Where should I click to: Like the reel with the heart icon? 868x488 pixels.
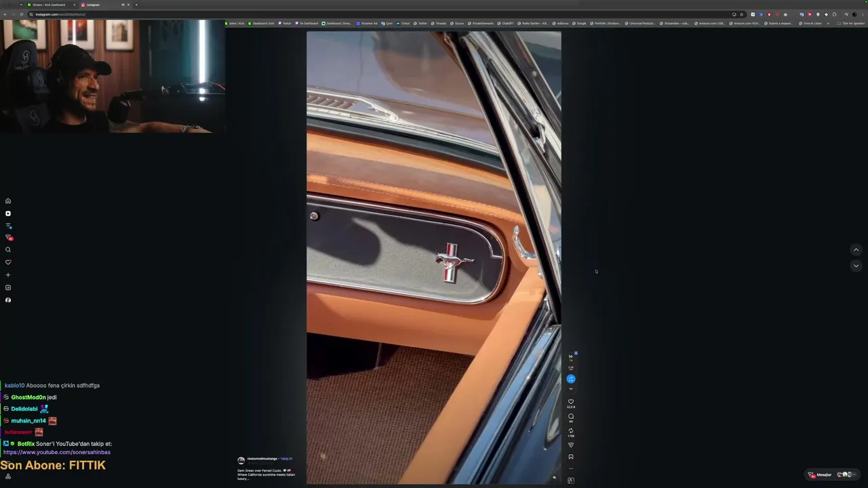[x=571, y=402]
